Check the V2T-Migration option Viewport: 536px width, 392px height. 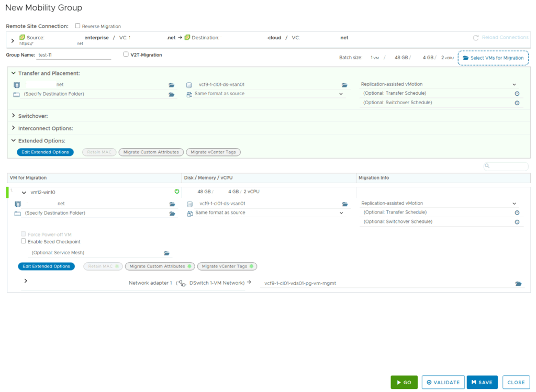(x=126, y=54)
